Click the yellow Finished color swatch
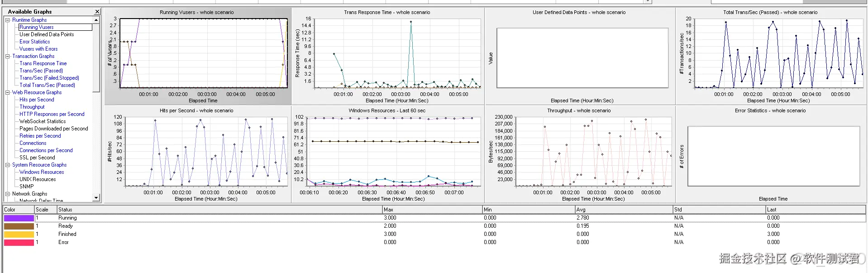The height and width of the screenshot is (273, 868). tap(19, 234)
